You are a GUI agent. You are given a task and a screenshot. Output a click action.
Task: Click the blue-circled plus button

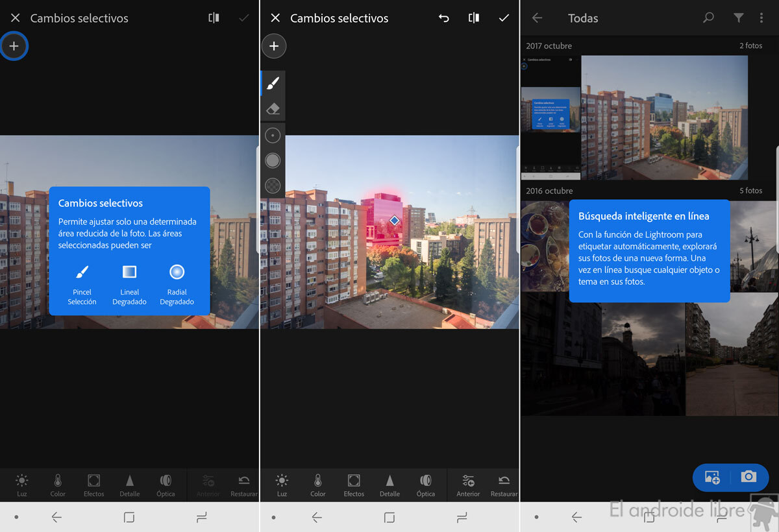pos(14,46)
